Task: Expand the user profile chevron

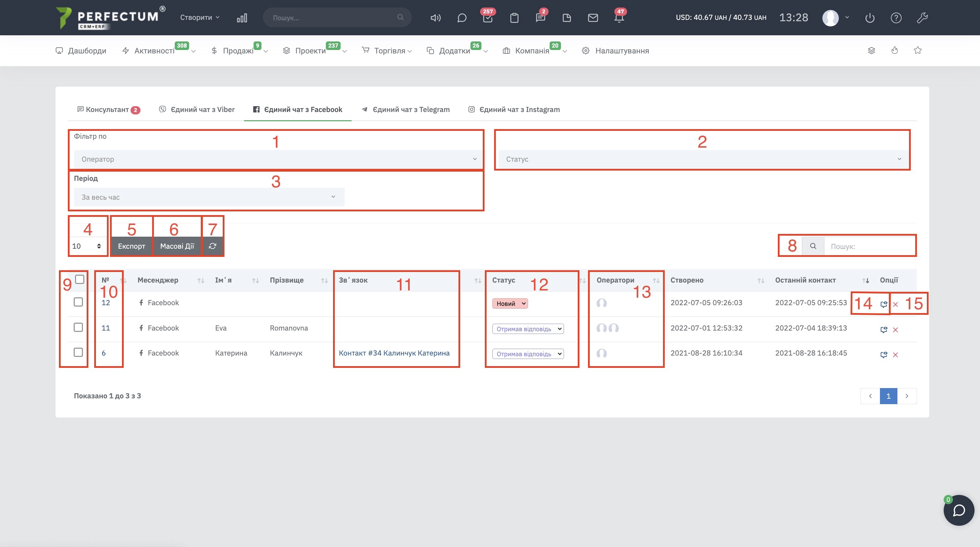Action: pyautogui.click(x=847, y=17)
